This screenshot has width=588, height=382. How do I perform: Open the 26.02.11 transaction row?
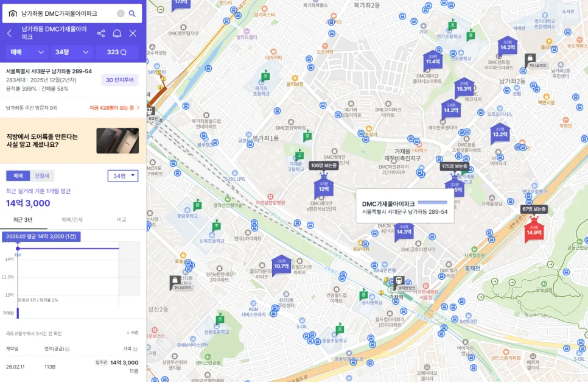(73, 366)
